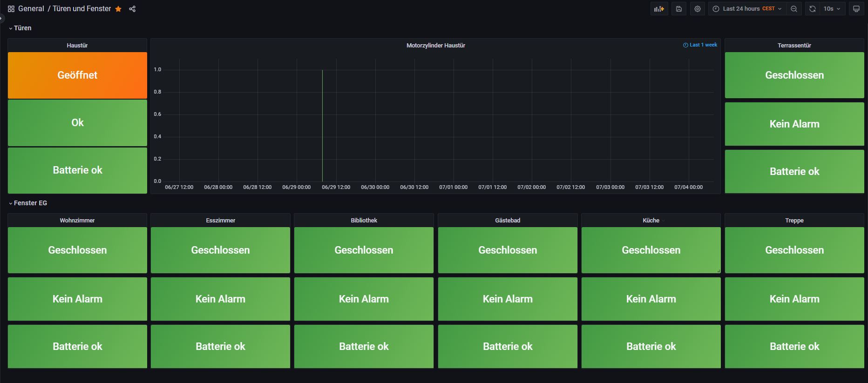Click Bibliothek Kein Alarm tile
868x383 pixels.
[364, 299]
